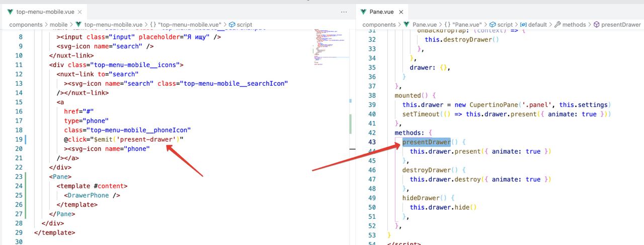
Task: Open the presentDrawer cube breadcrumb
Action: 617,24
